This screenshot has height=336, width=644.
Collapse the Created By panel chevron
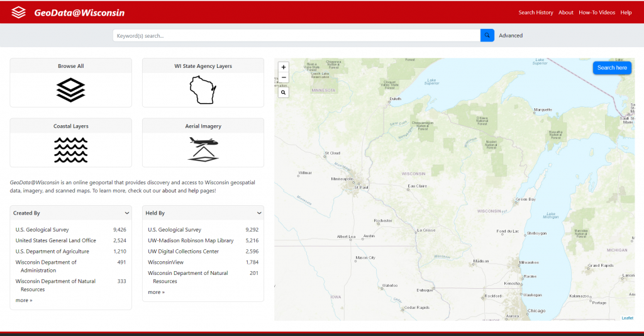point(127,213)
